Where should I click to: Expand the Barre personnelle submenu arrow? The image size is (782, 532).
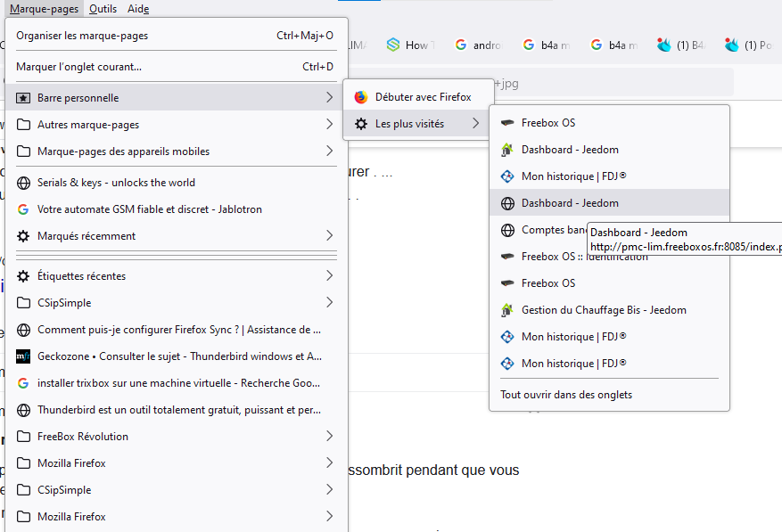329,98
